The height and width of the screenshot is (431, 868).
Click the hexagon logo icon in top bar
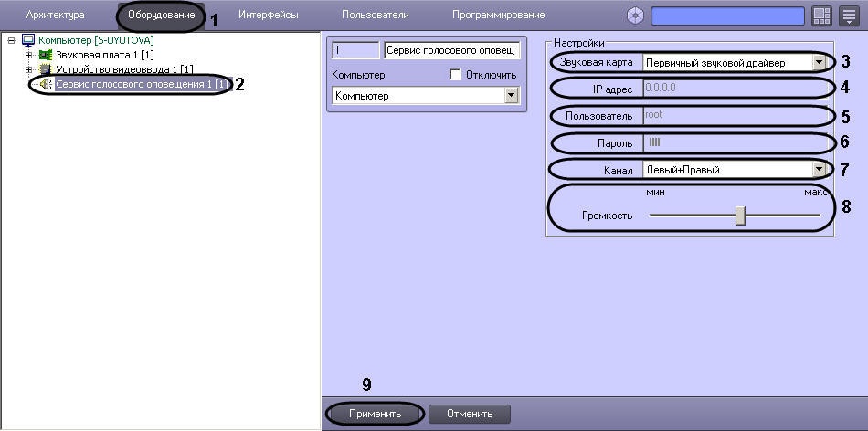tap(635, 16)
